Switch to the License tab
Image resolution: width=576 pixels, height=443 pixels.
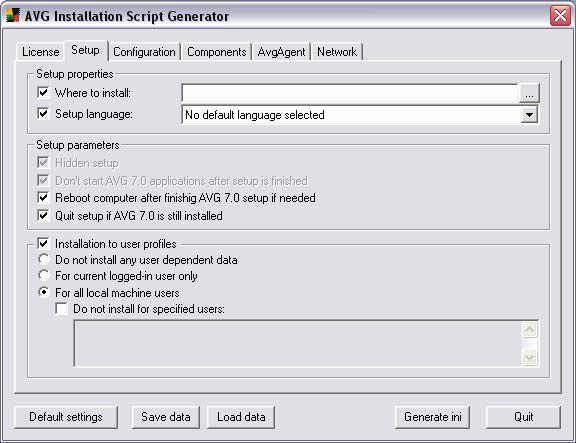(40, 52)
